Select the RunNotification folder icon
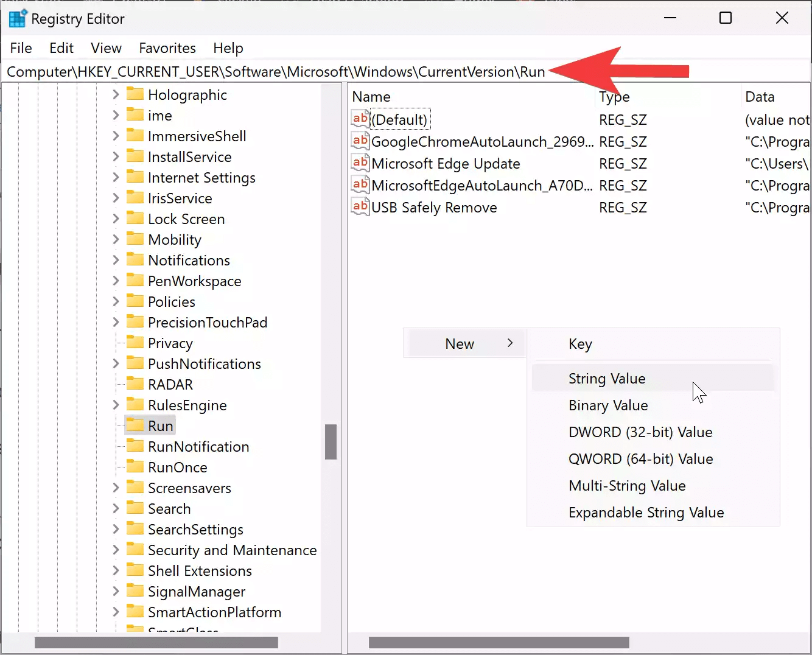This screenshot has height=655, width=812. 135,446
